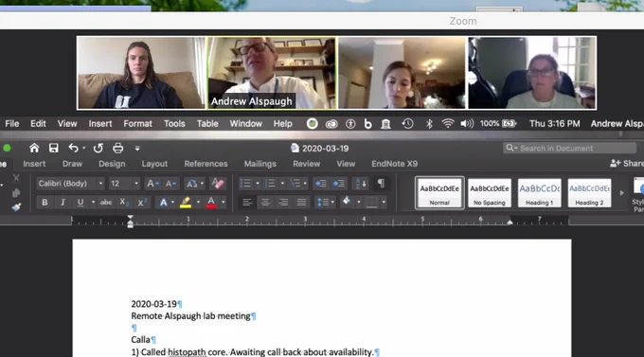Open the Design ribbon tab

(x=112, y=164)
